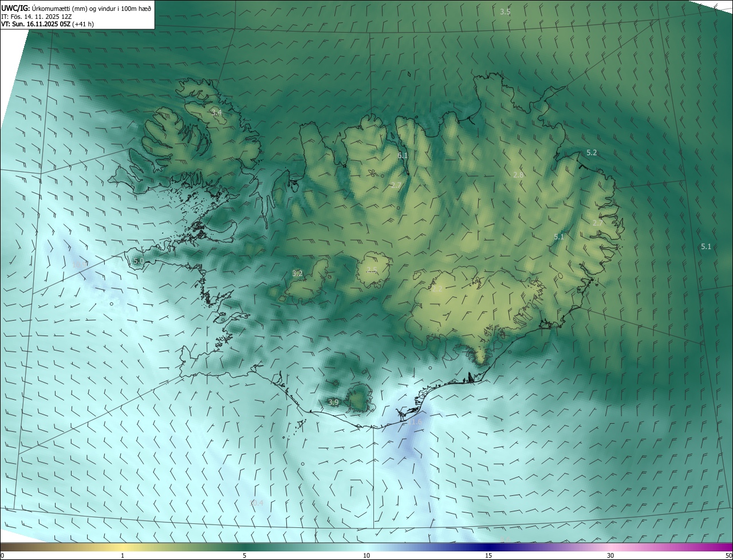Click the 5 mm tick on the color scale
This screenshot has height=560, width=733.
click(x=245, y=555)
